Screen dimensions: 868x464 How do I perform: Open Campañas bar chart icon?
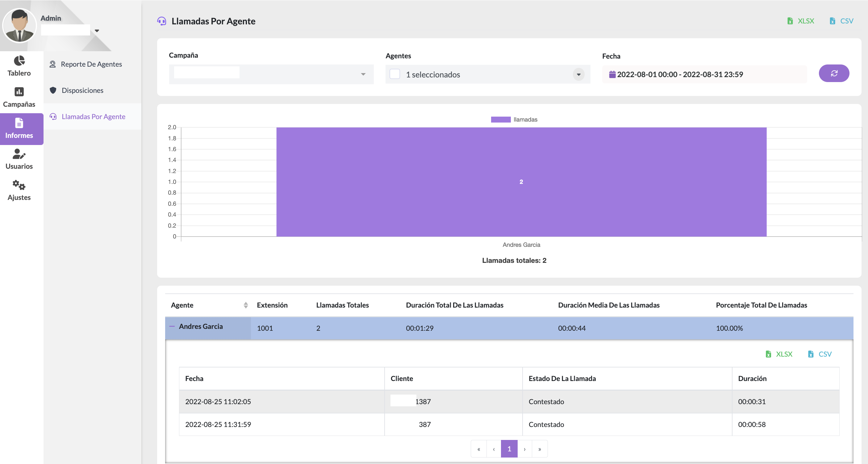click(19, 92)
